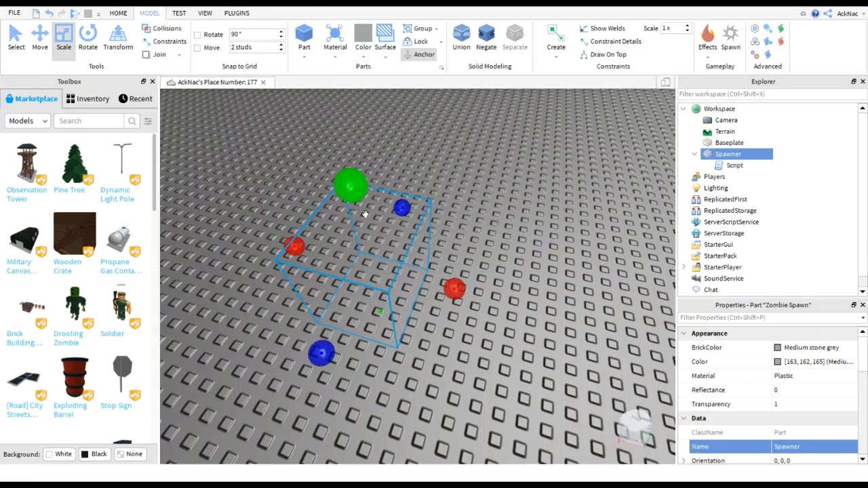
Task: Click the toolbox Search field
Action: coord(90,121)
